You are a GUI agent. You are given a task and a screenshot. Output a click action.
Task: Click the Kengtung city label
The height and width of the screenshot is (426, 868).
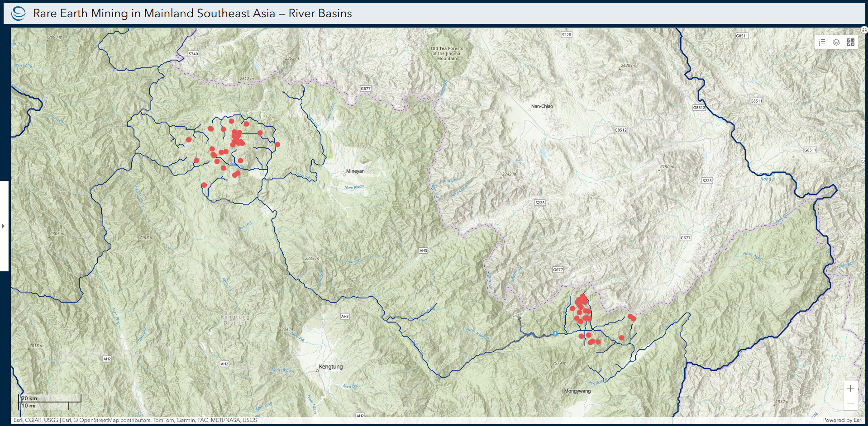(x=330, y=367)
